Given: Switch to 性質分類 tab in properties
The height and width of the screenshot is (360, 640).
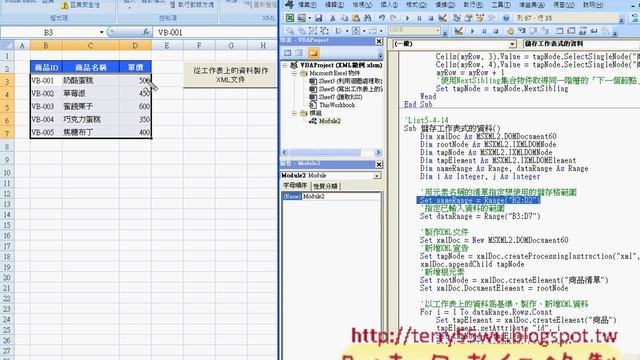Looking at the screenshot, I should 325,186.
